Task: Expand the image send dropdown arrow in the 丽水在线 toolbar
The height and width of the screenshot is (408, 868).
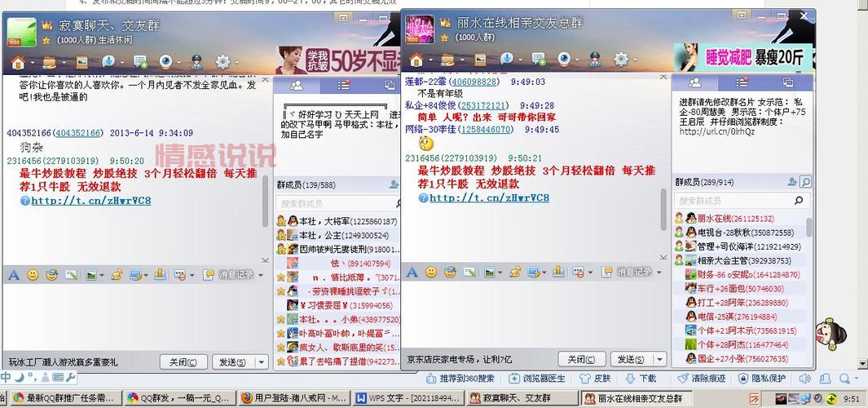Action: pos(500,273)
